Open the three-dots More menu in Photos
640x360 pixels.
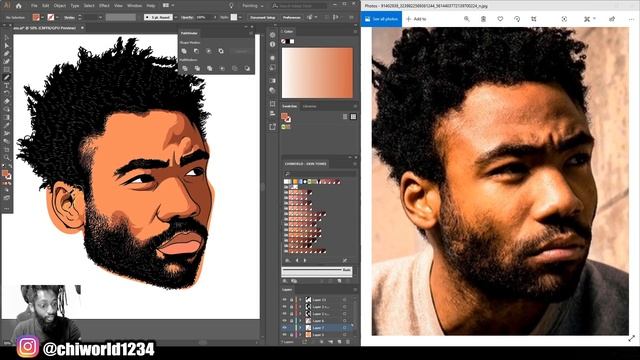click(x=631, y=19)
